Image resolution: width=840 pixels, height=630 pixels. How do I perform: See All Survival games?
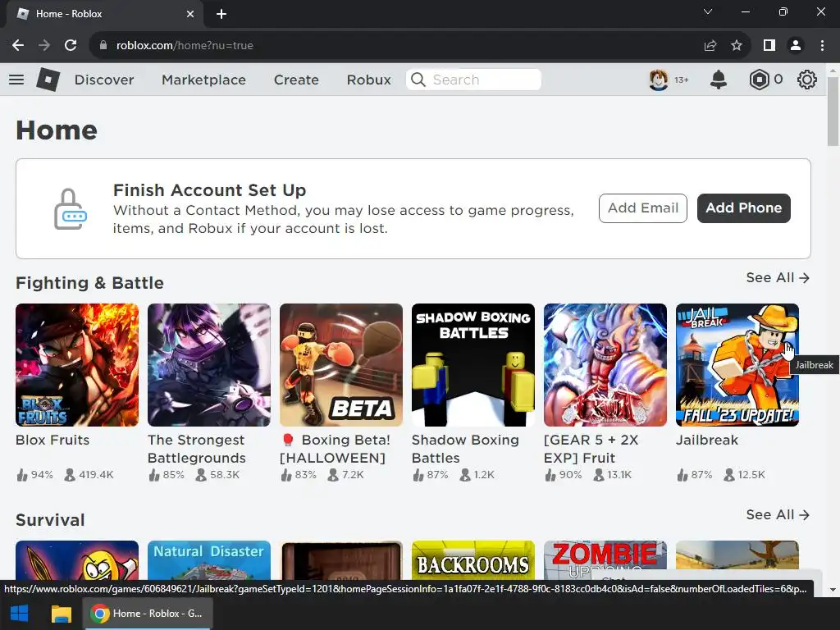pos(778,515)
